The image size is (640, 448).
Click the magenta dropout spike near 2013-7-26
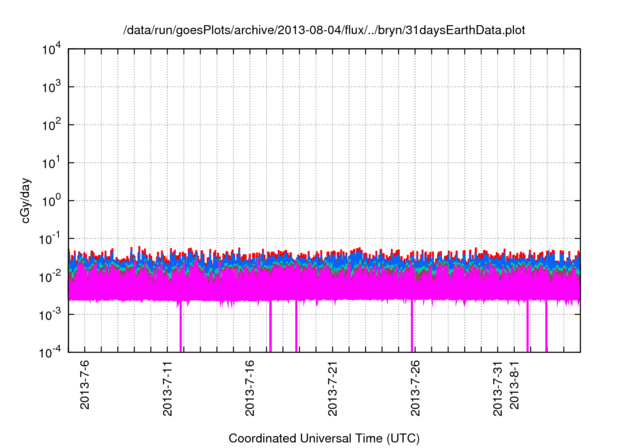tap(412, 326)
